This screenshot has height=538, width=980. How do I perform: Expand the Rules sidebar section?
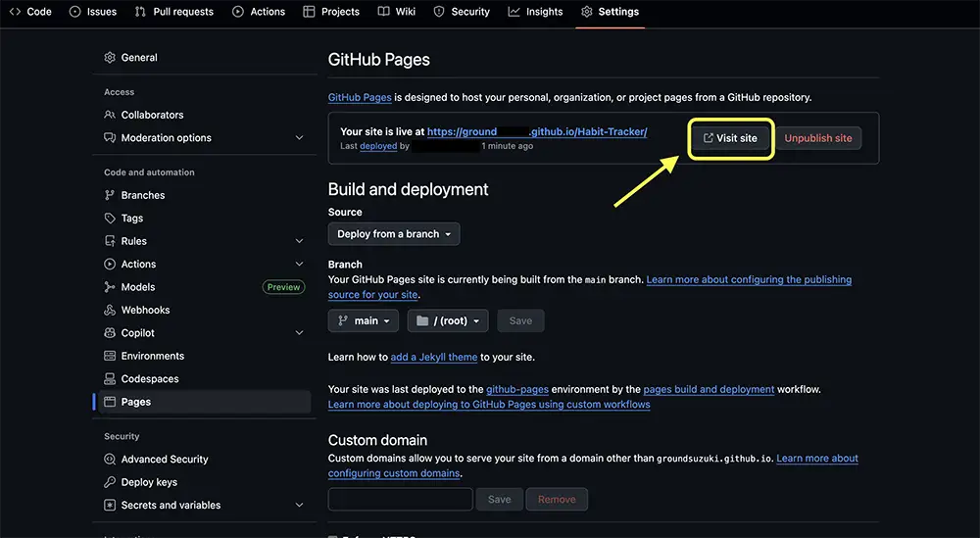point(299,241)
